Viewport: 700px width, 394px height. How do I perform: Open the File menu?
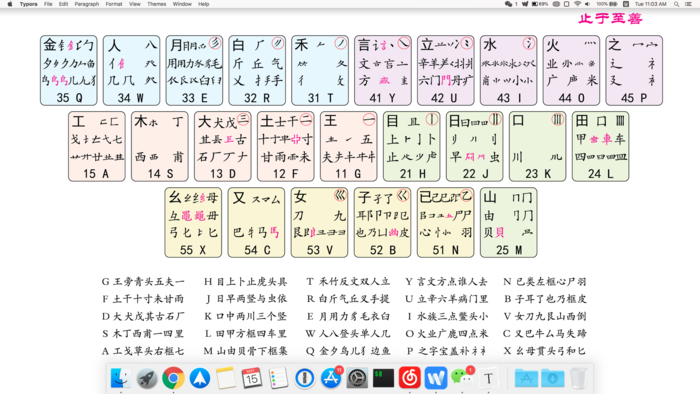click(x=48, y=4)
